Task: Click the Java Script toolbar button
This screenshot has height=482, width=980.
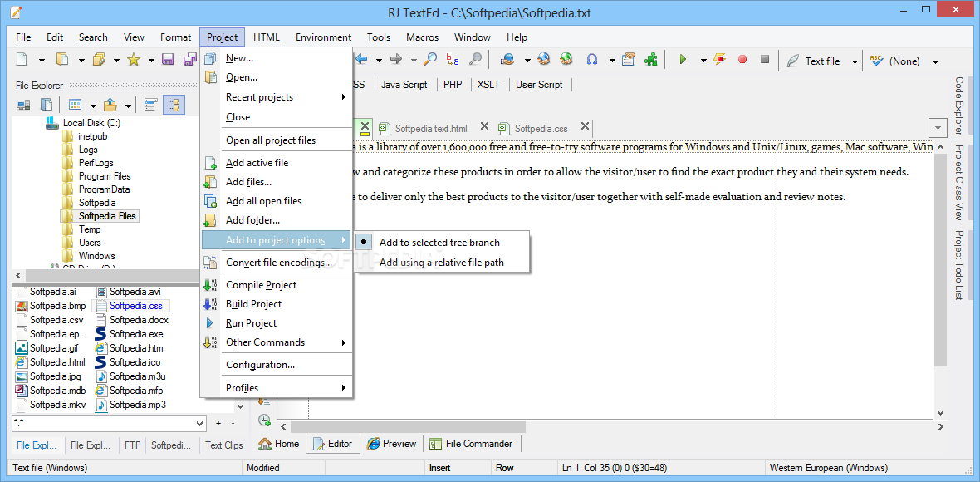Action: 404,85
